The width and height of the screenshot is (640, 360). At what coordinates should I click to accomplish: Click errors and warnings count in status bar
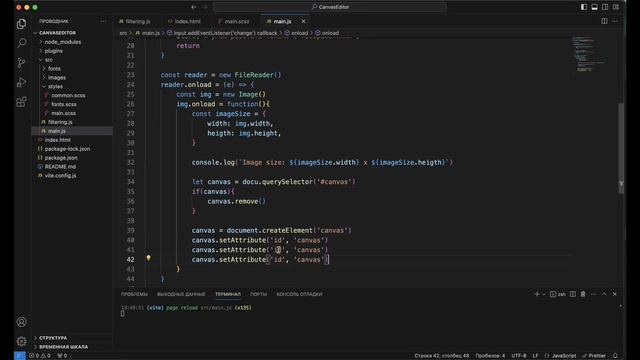tap(40, 356)
